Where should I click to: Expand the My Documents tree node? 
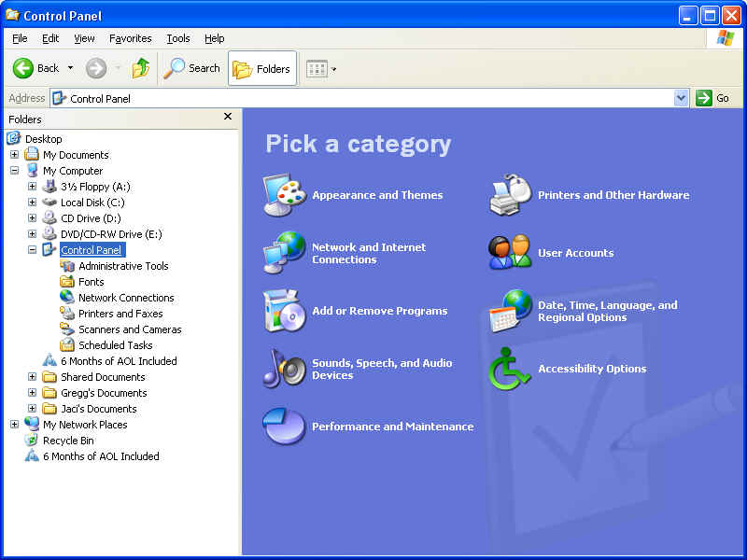(x=14, y=155)
